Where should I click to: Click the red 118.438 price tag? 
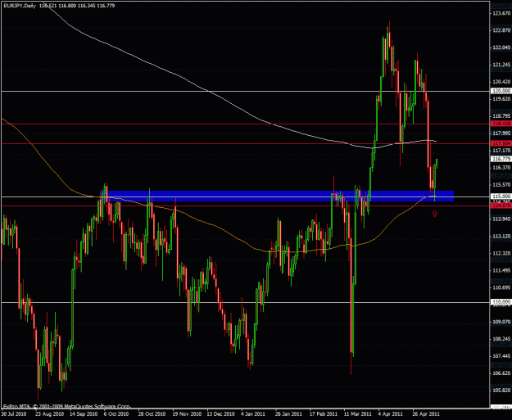501,124
